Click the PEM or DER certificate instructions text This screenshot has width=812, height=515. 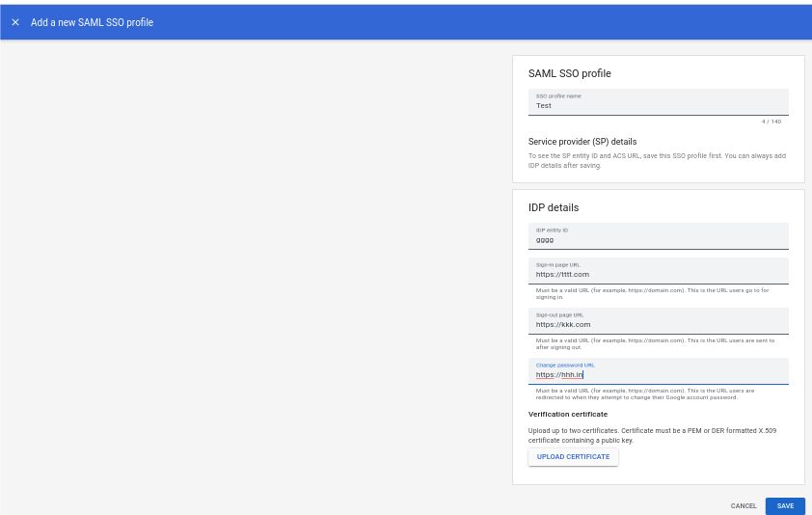[653, 436]
